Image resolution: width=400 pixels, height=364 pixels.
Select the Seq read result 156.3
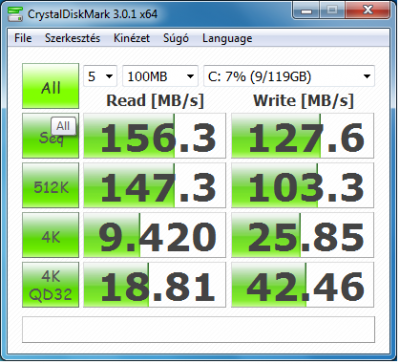pyautogui.click(x=154, y=136)
